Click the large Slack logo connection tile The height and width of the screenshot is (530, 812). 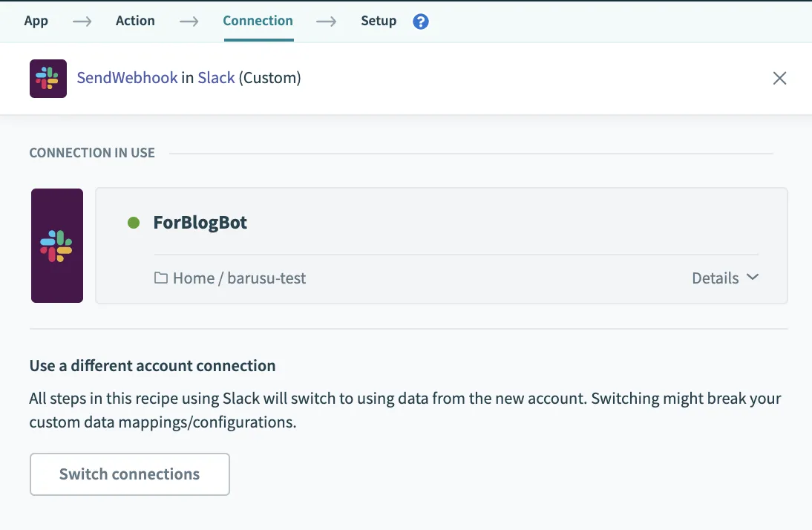(57, 246)
